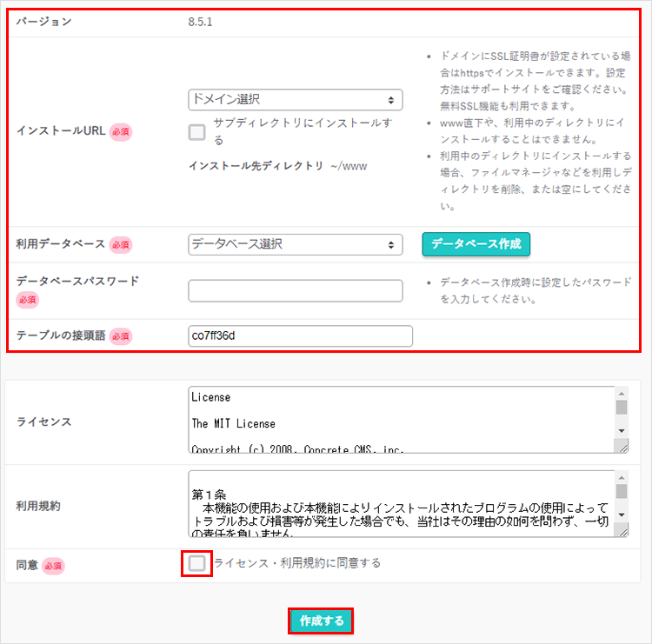
Task: Click the down arrow of ライセンス scrollbar
Action: tap(622, 431)
